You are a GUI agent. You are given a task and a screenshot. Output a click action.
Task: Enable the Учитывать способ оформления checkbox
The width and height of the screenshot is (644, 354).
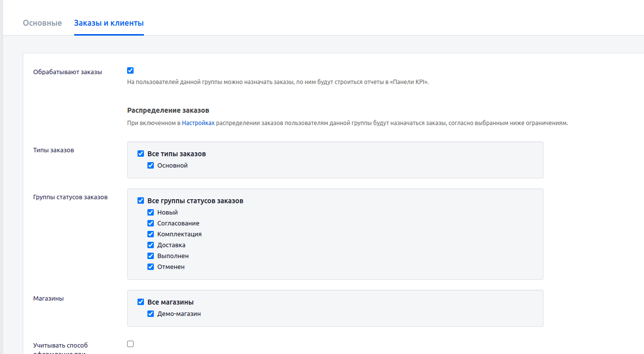131,344
